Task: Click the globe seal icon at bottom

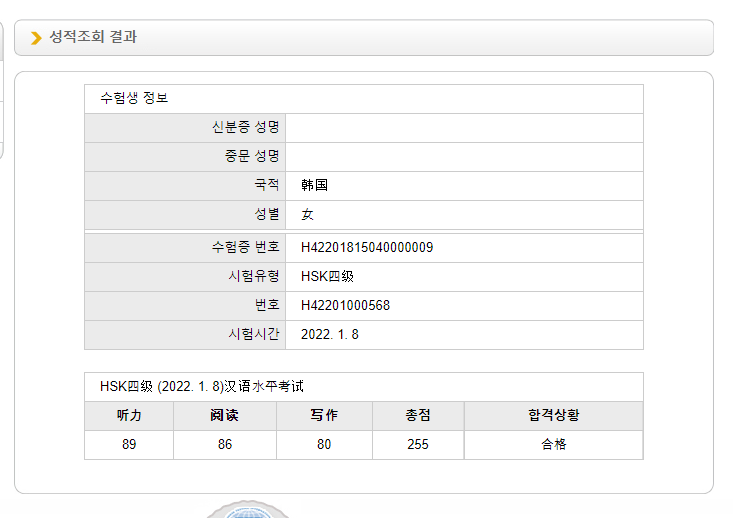Action: [248, 510]
